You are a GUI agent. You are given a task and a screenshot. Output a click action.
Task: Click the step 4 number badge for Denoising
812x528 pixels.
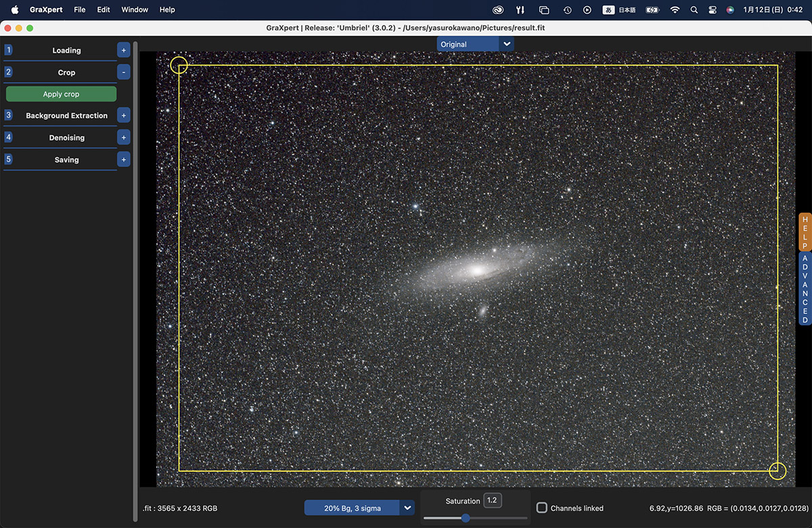pos(8,137)
